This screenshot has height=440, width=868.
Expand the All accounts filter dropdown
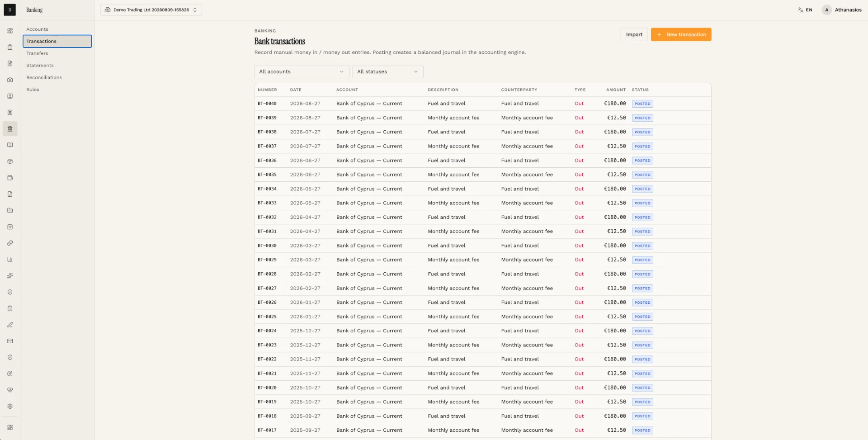[302, 71]
